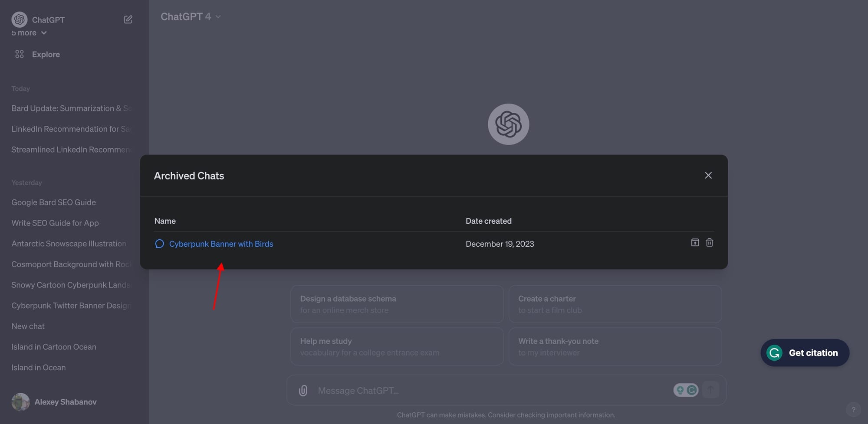Open the Google Bard SEO Guide chat

click(x=54, y=202)
